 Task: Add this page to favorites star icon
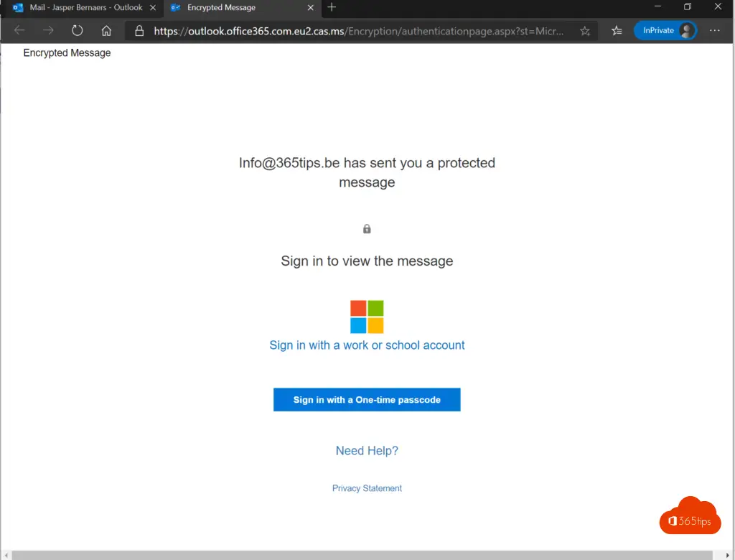pos(584,31)
